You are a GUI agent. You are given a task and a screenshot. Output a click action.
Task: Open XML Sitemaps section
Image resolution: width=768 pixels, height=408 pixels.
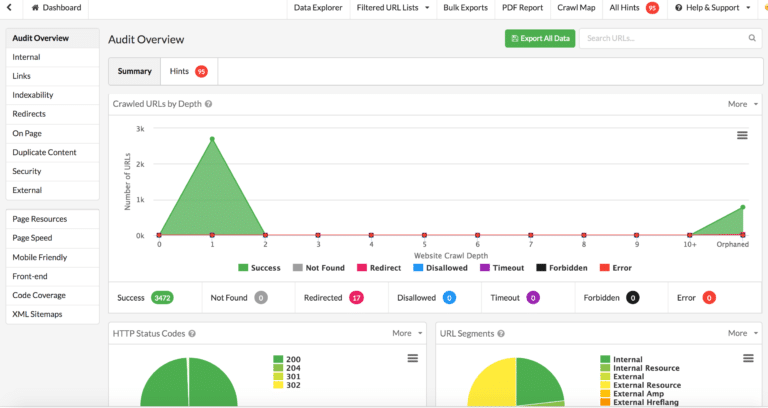[x=52, y=314]
